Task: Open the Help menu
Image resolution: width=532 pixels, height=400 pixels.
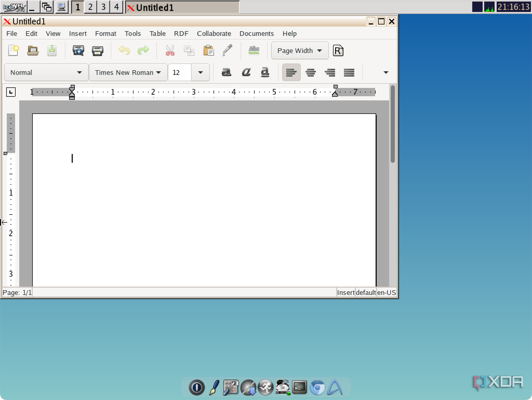Action: [x=289, y=34]
